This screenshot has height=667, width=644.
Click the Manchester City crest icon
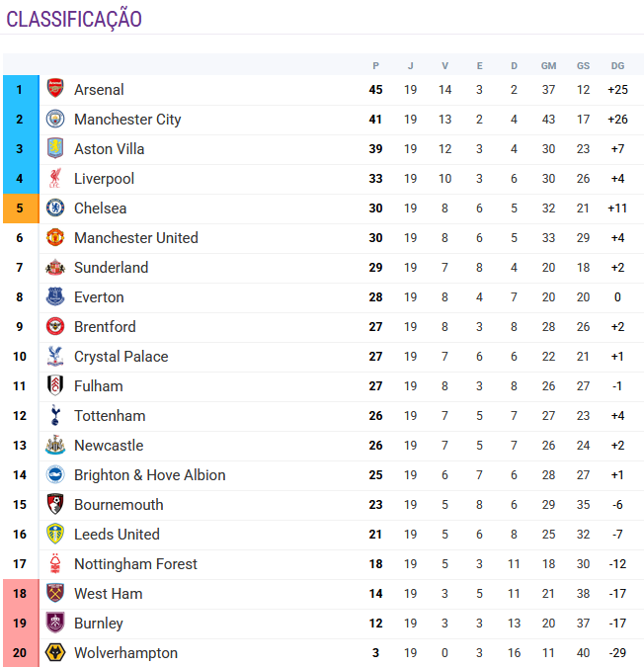tap(55, 120)
